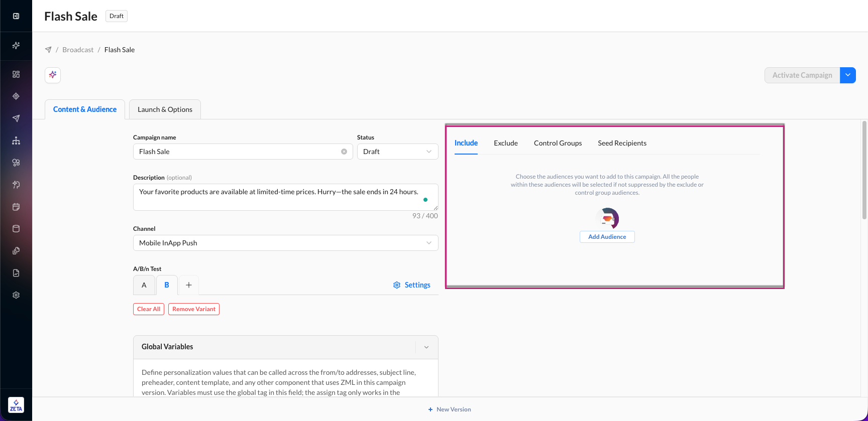Click the Flash Sale breadcrumb text
The width and height of the screenshot is (868, 421).
120,50
